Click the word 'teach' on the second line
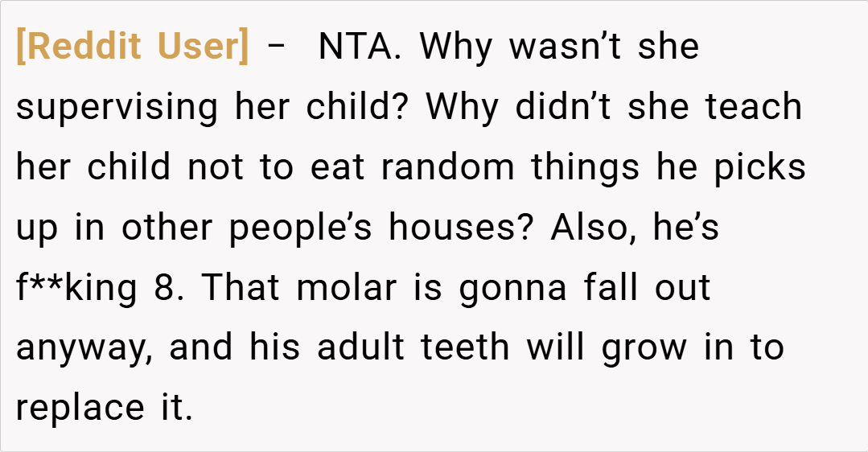 tap(754, 108)
